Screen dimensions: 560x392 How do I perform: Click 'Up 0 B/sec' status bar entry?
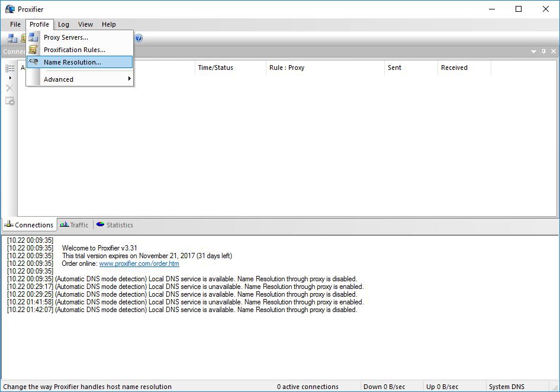tap(442, 387)
